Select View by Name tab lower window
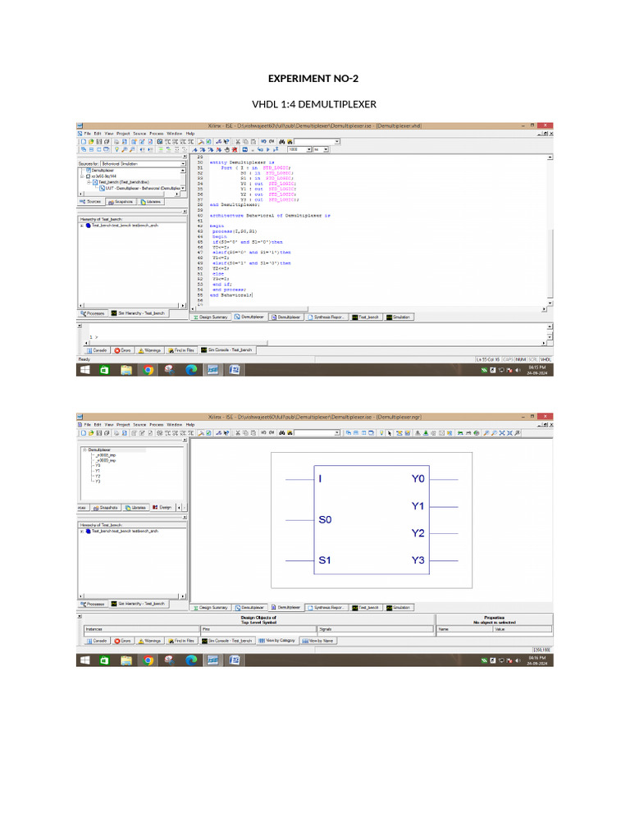 tap(318, 641)
